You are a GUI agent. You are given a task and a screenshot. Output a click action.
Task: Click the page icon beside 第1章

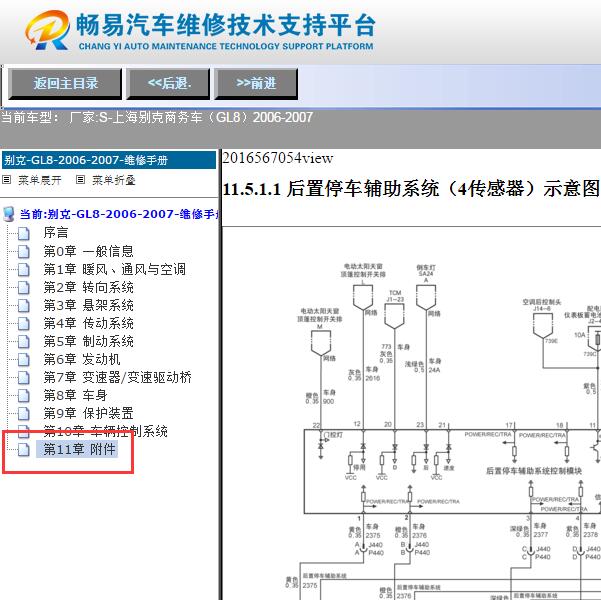24,270
